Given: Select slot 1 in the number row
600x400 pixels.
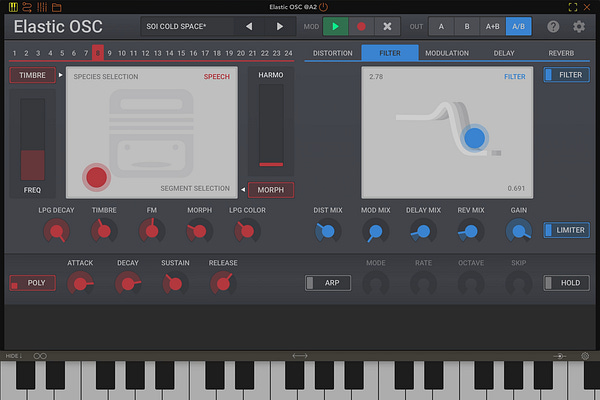Looking at the screenshot, I should pos(15,53).
